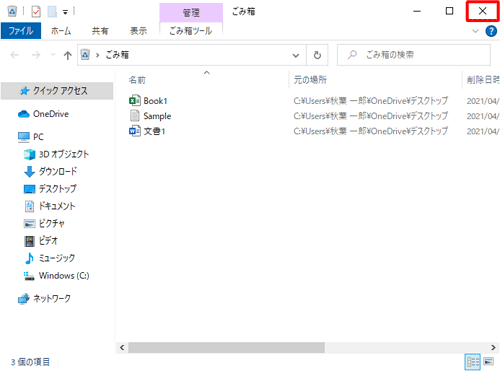The height and width of the screenshot is (371, 500).
Task: Click the horizontal scrollbar right arrow
Action: (x=493, y=347)
